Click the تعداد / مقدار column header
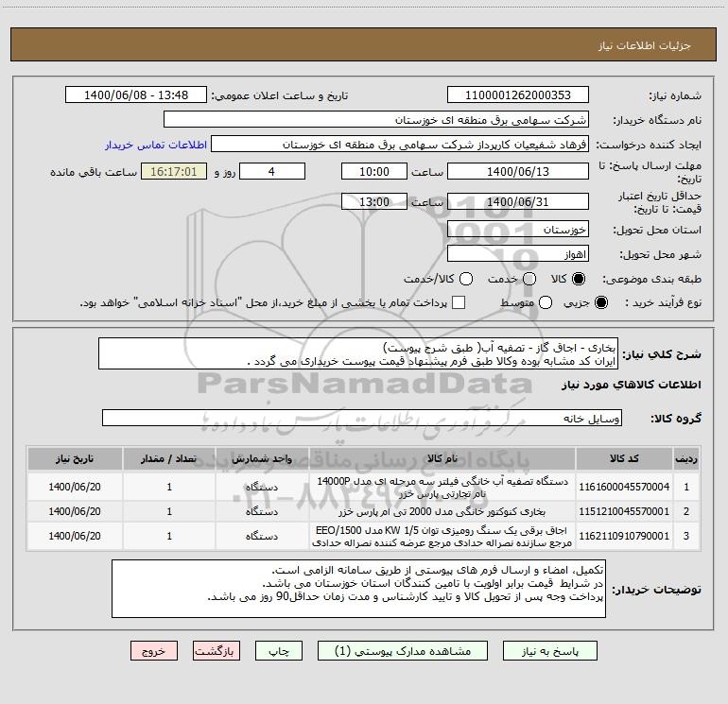The height and width of the screenshot is (704, 728). click(x=169, y=458)
